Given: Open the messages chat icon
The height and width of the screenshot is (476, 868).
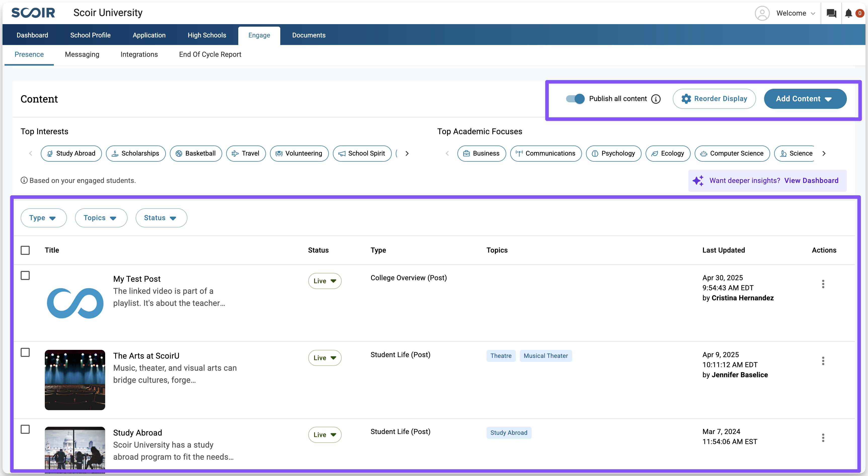Looking at the screenshot, I should click(831, 13).
